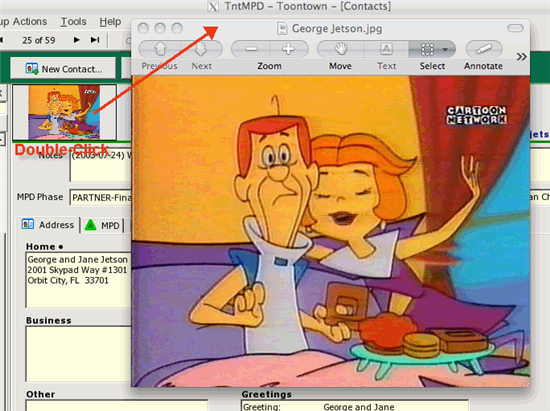Viewport: 550px width, 411px height.
Task: Click the Business section label
Action: 49,321
